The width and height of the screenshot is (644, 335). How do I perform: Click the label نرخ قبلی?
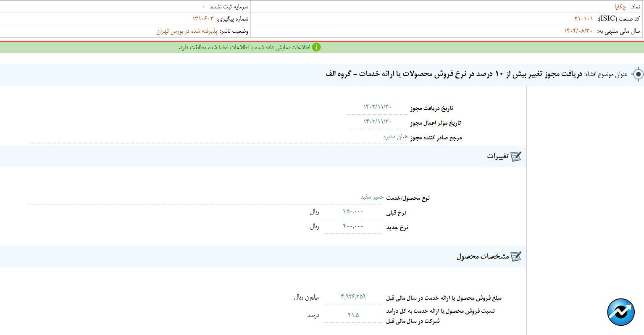click(x=397, y=213)
